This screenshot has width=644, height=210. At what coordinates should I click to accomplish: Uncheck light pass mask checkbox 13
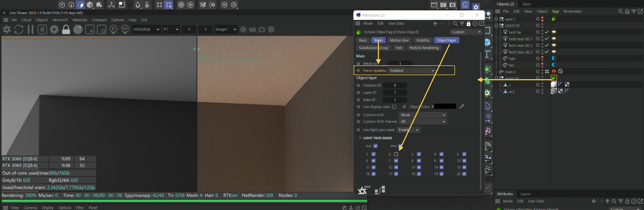click(419, 167)
